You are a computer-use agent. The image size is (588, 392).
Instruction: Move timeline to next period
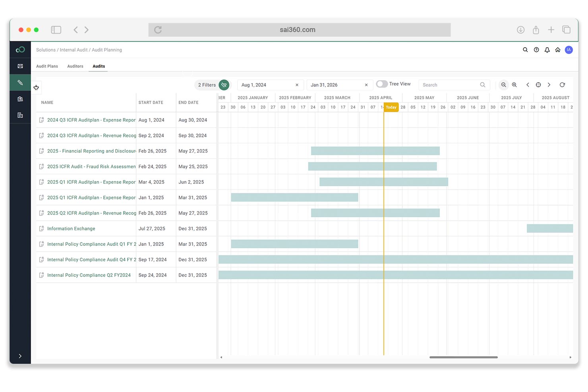(x=549, y=85)
